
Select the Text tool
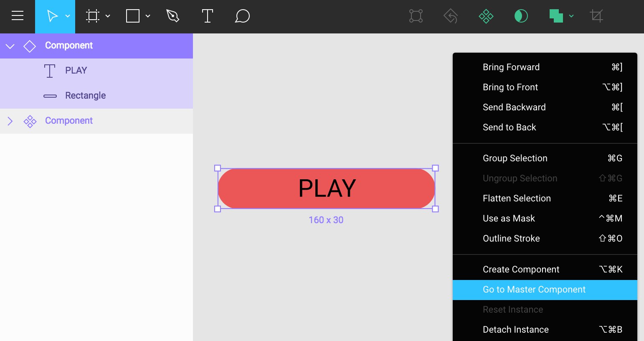(207, 16)
